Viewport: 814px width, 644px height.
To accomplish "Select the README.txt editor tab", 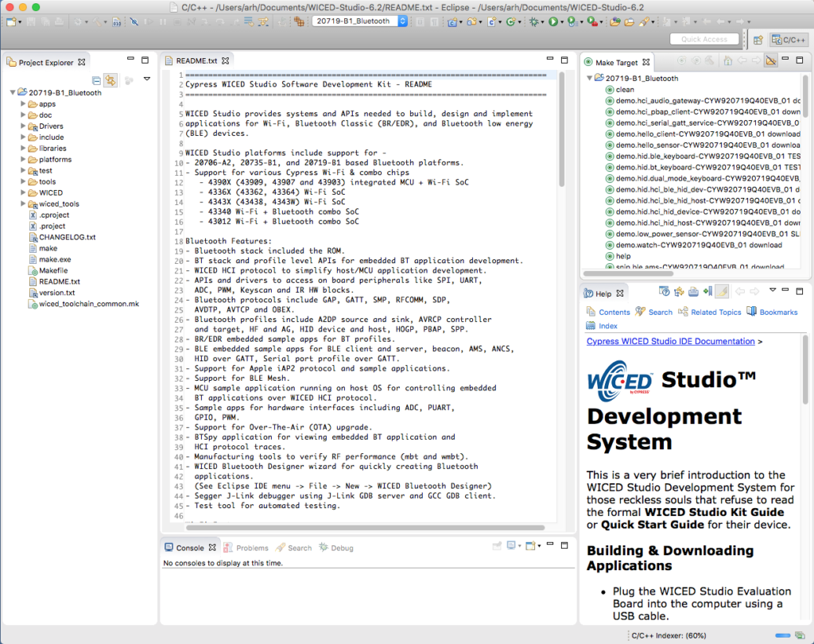I will 196,60.
